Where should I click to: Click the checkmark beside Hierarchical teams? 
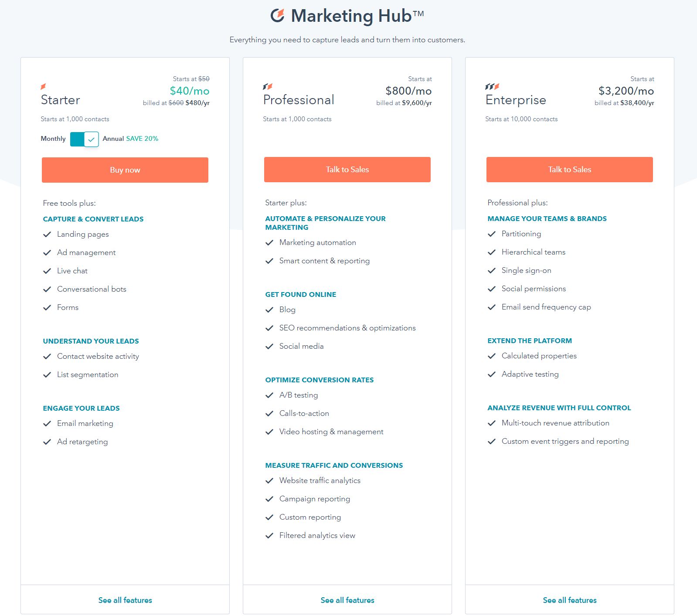point(492,252)
